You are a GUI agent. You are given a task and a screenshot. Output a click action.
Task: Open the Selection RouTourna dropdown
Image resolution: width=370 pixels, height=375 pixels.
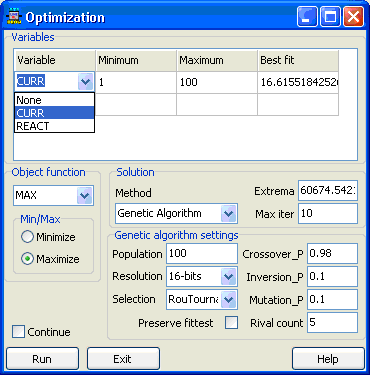(229, 299)
